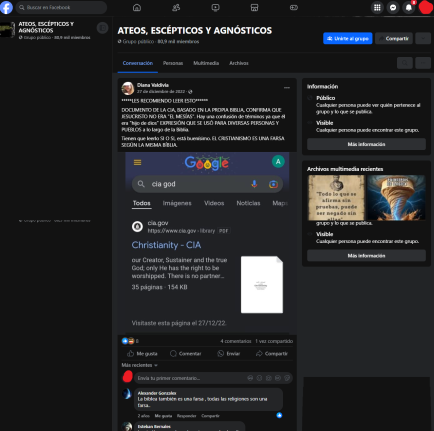Screen dimensions: 434x431
Task: Open the Friends icon in top navigation
Action: pyautogui.click(x=176, y=7)
